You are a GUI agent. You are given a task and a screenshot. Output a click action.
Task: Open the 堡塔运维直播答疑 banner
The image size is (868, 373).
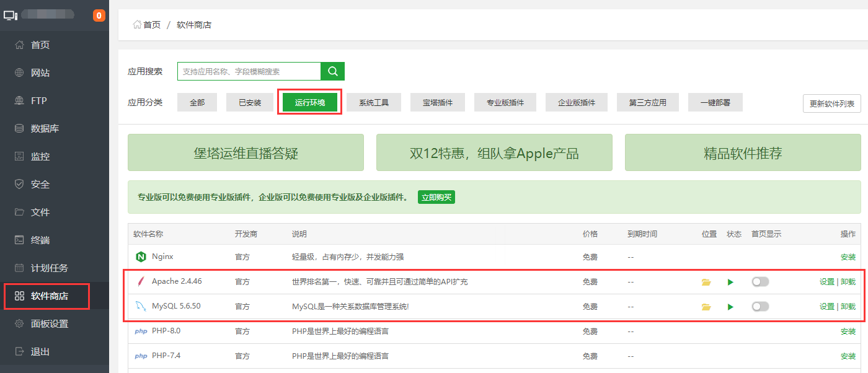tap(246, 152)
